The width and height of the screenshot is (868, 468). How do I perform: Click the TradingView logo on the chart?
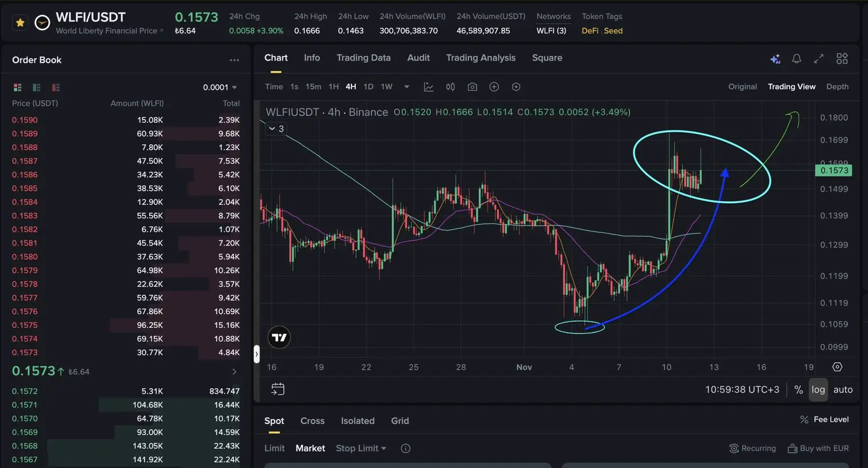click(x=279, y=337)
